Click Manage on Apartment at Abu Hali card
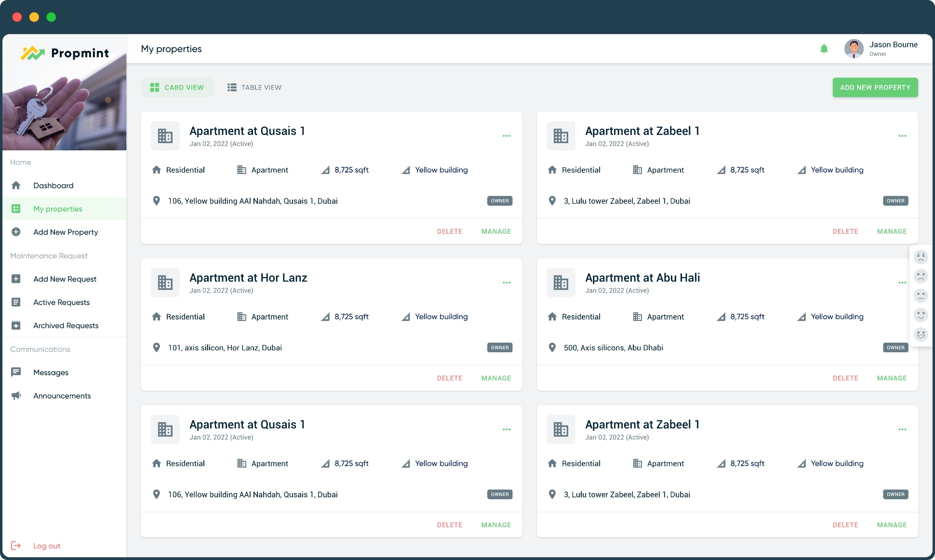The height and width of the screenshot is (560, 935). coord(892,378)
